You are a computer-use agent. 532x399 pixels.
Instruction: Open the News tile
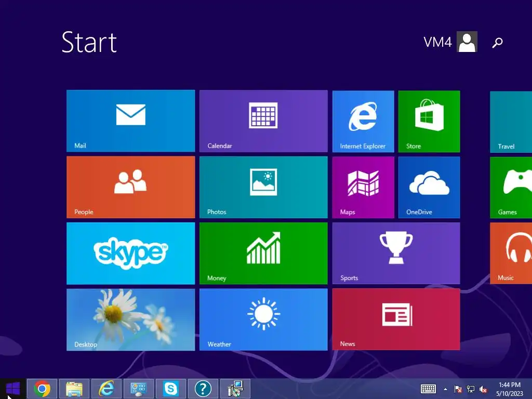(396, 320)
